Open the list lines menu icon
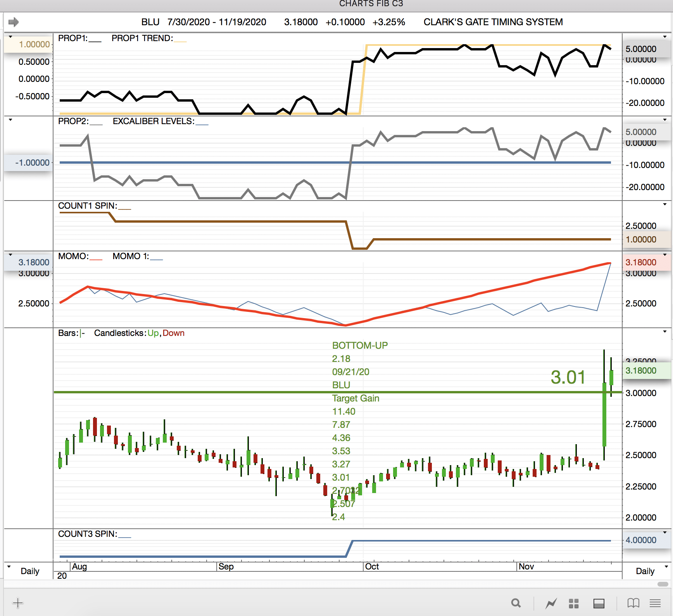Image resolution: width=673 pixels, height=616 pixels. [x=655, y=603]
